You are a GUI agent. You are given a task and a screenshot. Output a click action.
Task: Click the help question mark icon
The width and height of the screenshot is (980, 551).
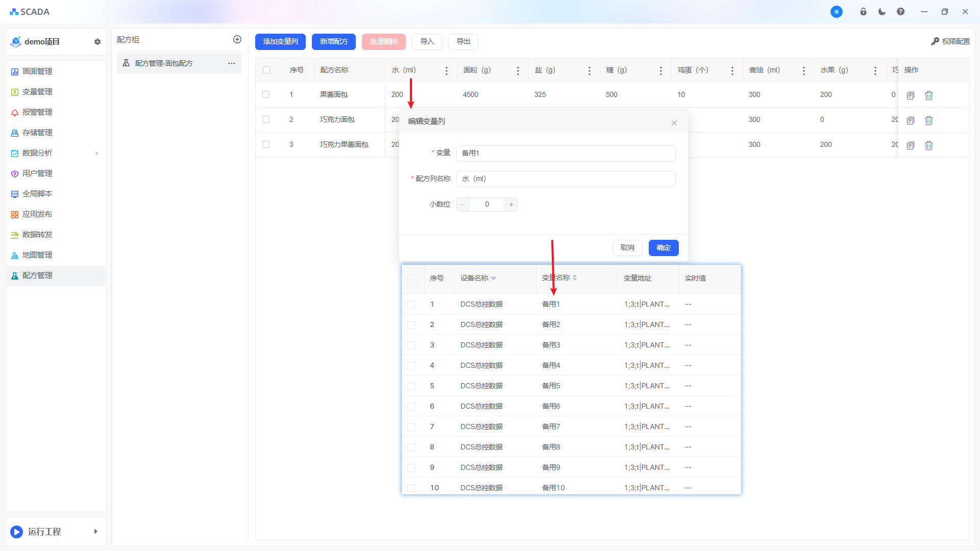tap(900, 12)
